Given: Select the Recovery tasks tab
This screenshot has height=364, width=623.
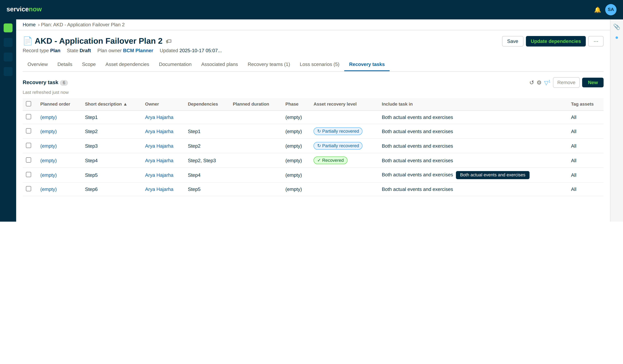Looking at the screenshot, I should 367,64.
